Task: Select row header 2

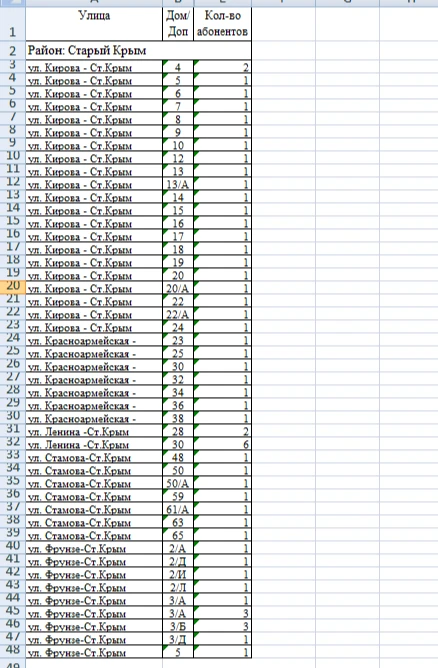Action: (x=13, y=51)
